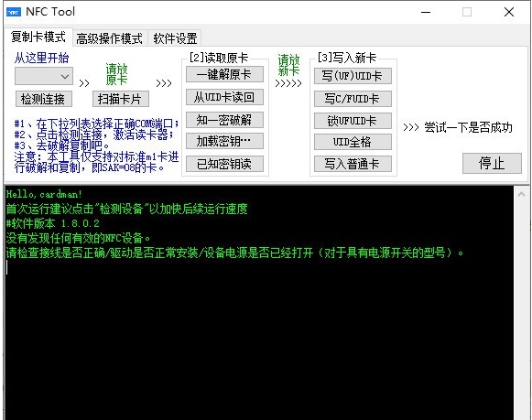
Task: Stop the operation with 停止 button
Action: [492, 163]
